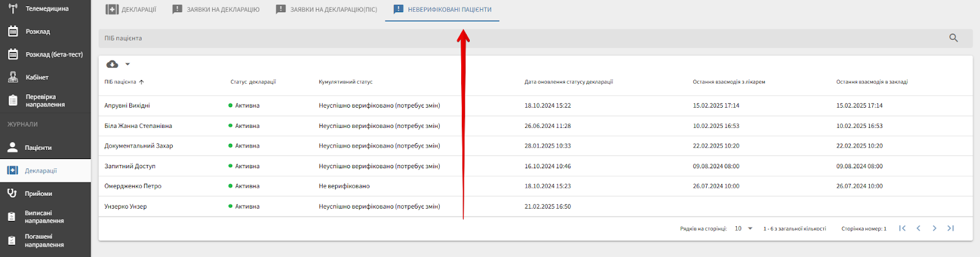Go to the next page of results
Viewport: 980px width, 257px height.
[x=934, y=228]
